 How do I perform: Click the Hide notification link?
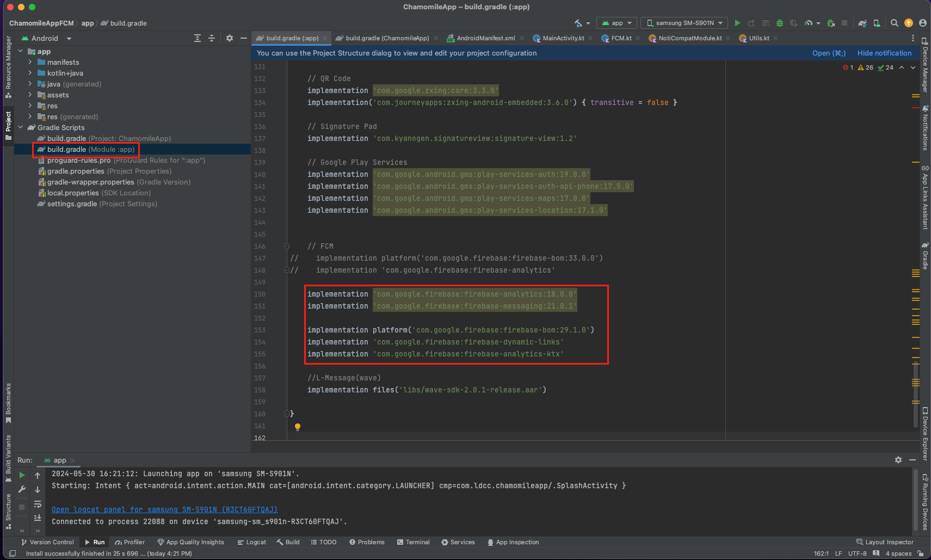[884, 53]
